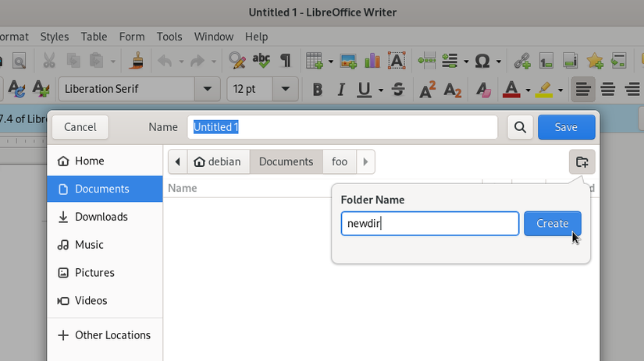Insert an image from toolbar
Viewport: 644px width, 361px height.
click(348, 61)
